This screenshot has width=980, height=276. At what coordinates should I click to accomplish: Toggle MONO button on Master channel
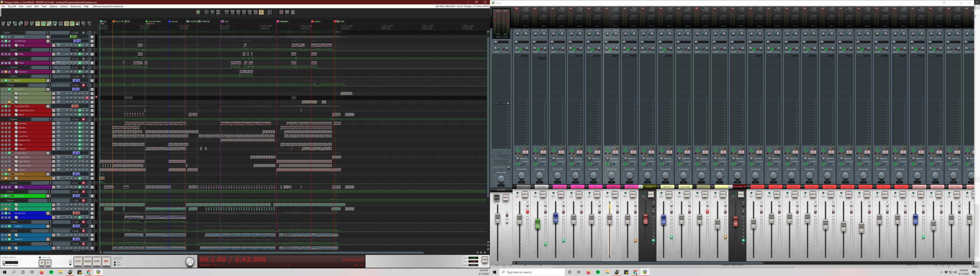497,198
